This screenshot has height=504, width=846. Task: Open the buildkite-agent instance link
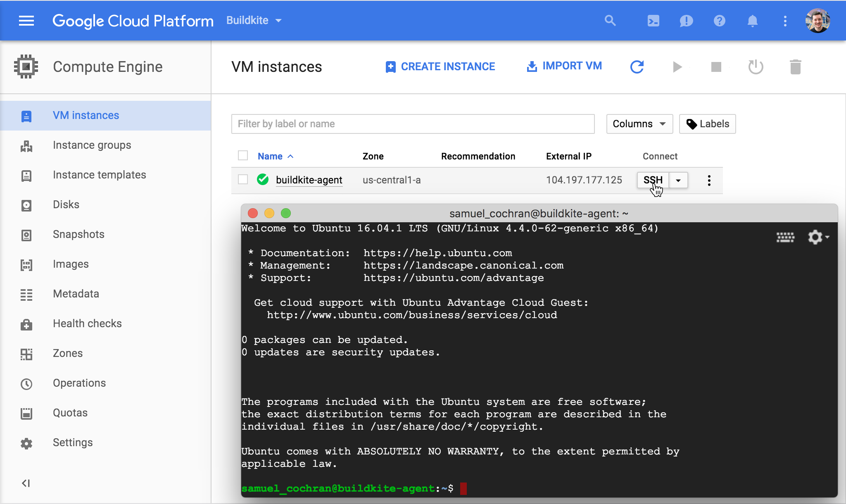[309, 180]
